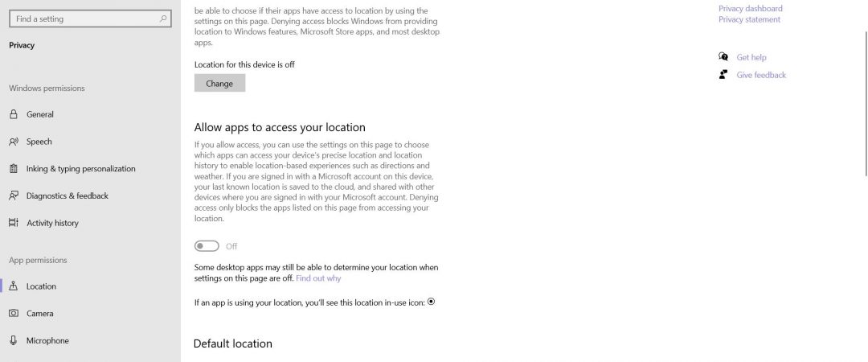Click the Inking & typing clipboard icon

pyautogui.click(x=14, y=168)
